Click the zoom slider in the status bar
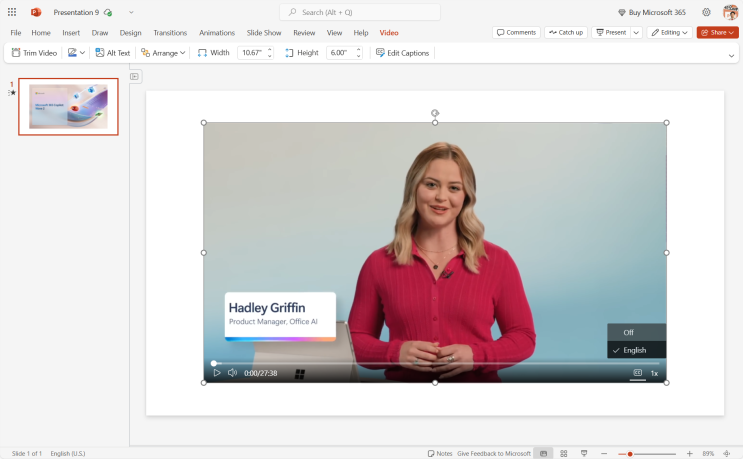The width and height of the screenshot is (743, 459). coord(630,453)
